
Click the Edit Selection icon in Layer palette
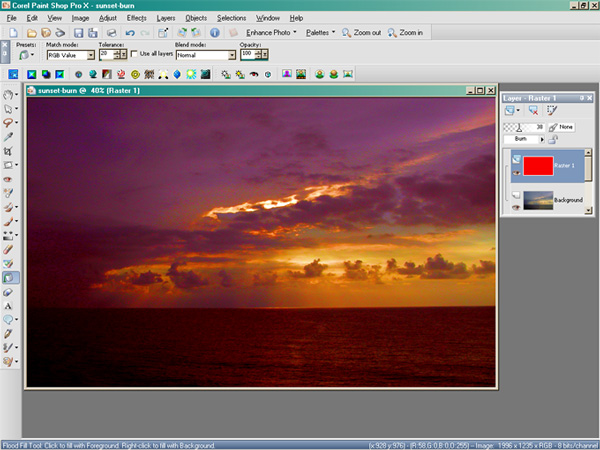[x=551, y=111]
